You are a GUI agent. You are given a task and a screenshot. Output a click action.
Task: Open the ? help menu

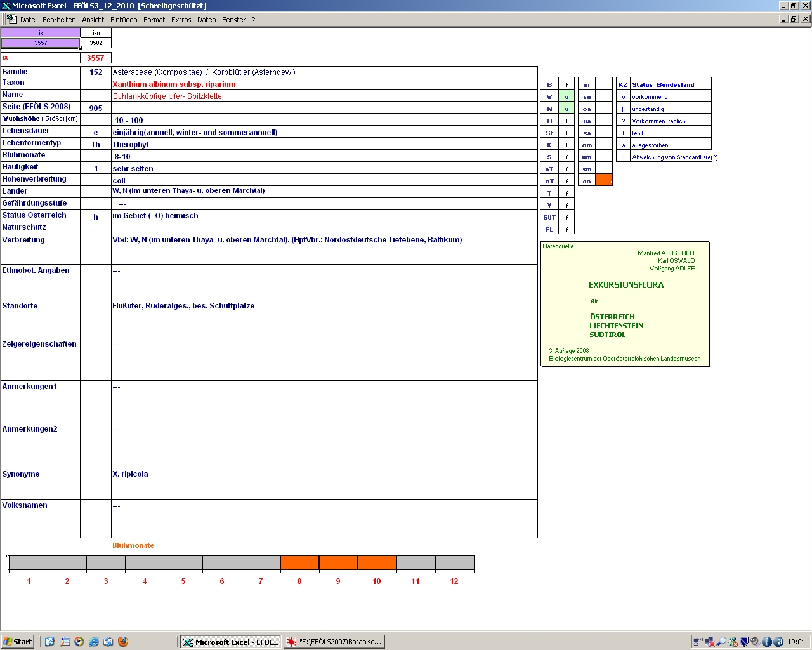pyautogui.click(x=254, y=20)
